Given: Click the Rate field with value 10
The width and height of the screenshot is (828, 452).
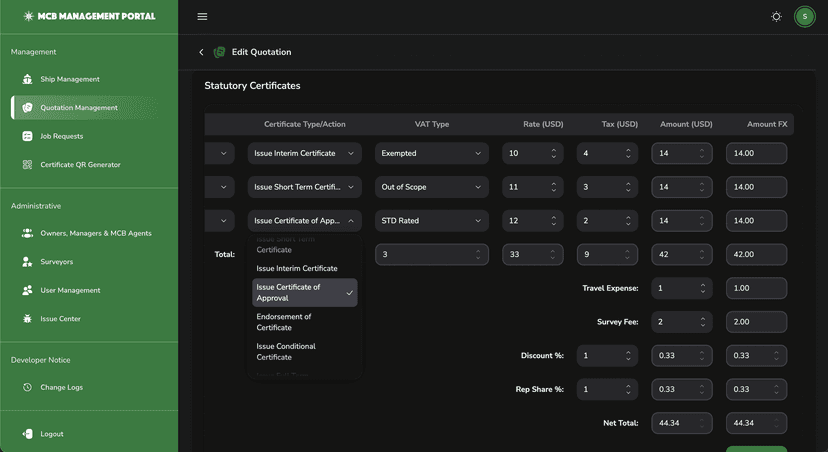Looking at the screenshot, I should point(533,153).
